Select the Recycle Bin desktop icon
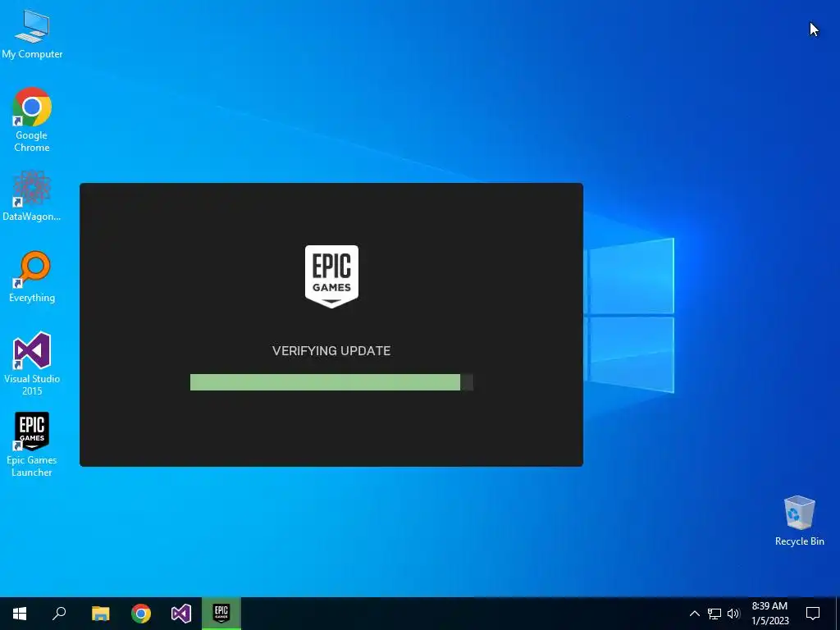The width and height of the screenshot is (840, 630). click(799, 521)
